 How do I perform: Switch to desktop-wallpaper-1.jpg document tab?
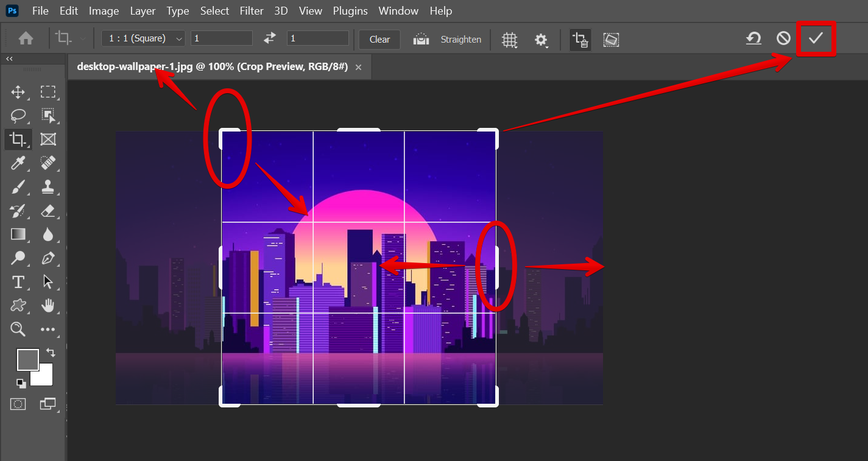(212, 67)
